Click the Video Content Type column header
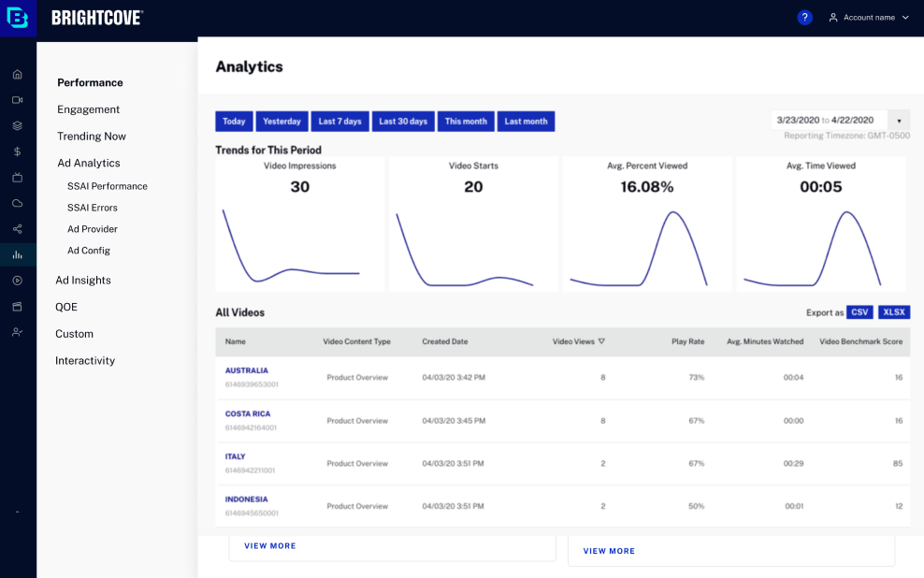 (356, 341)
